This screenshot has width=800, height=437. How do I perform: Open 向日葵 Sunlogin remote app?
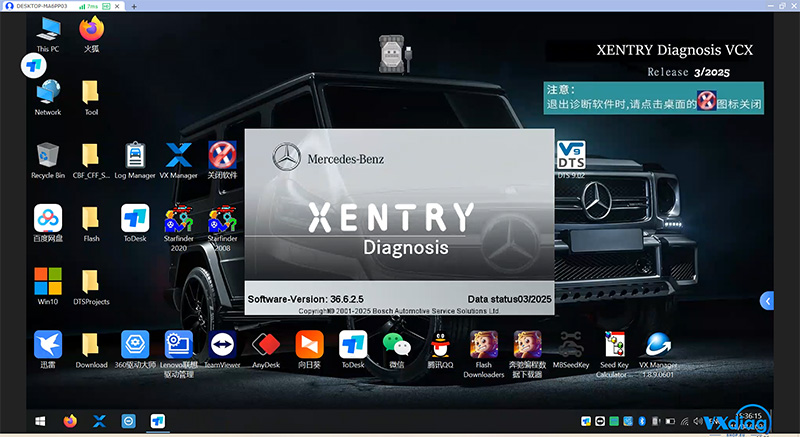pyautogui.click(x=309, y=349)
